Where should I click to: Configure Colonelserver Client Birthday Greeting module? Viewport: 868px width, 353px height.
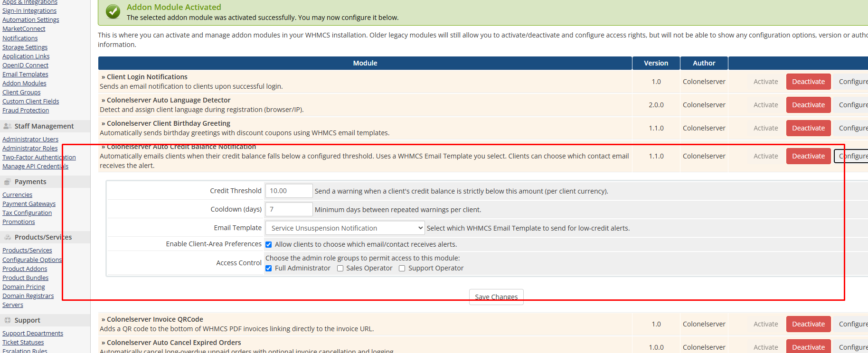(853, 128)
